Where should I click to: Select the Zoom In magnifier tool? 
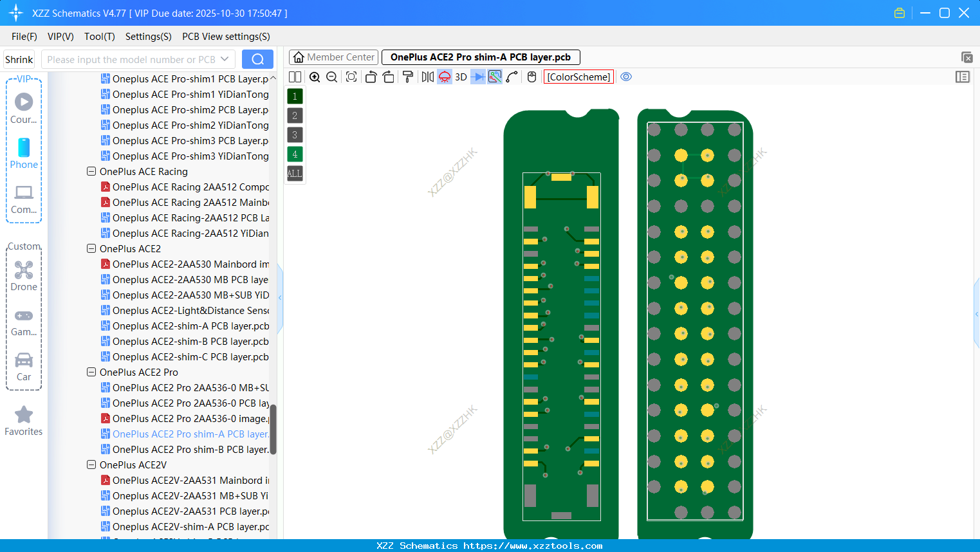click(315, 77)
